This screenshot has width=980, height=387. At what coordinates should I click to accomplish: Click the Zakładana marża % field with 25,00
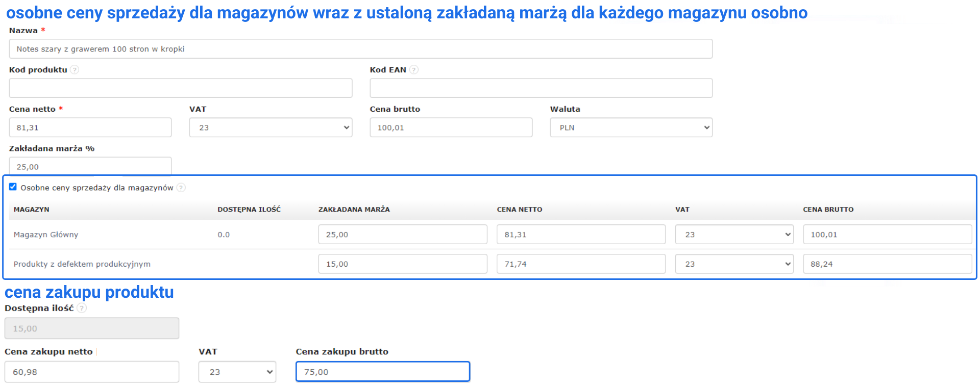(x=90, y=166)
